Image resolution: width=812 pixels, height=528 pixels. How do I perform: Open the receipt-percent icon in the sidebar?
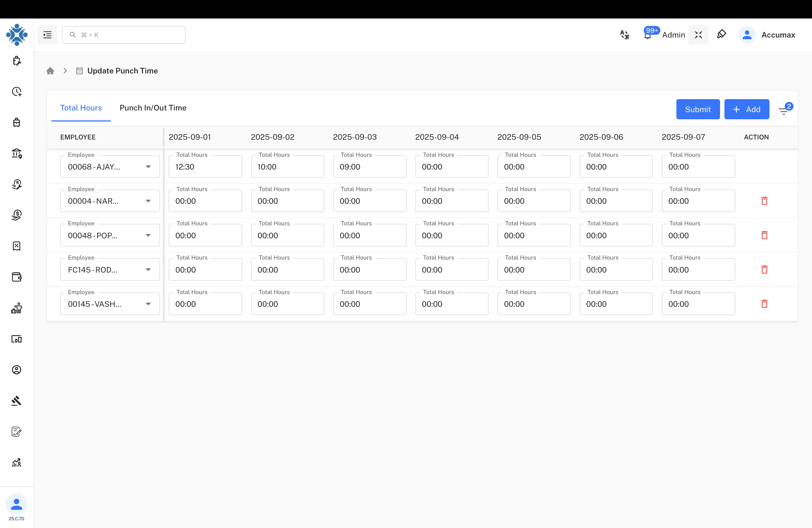(x=17, y=246)
